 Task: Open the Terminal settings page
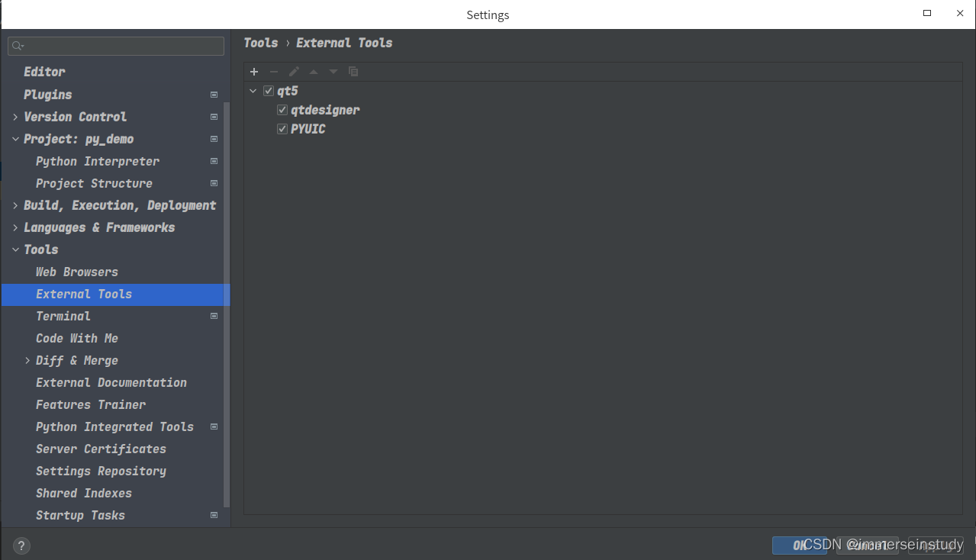tap(63, 316)
